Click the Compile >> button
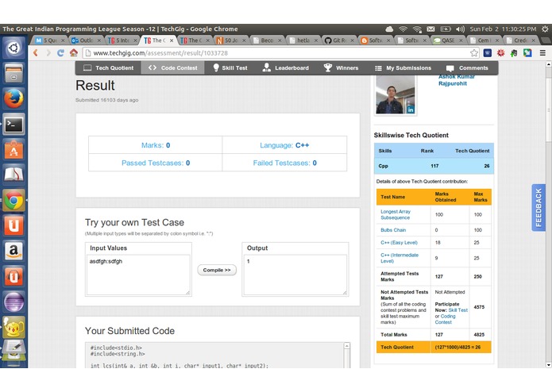Screen dimensions: 552x392 pyautogui.click(x=217, y=270)
